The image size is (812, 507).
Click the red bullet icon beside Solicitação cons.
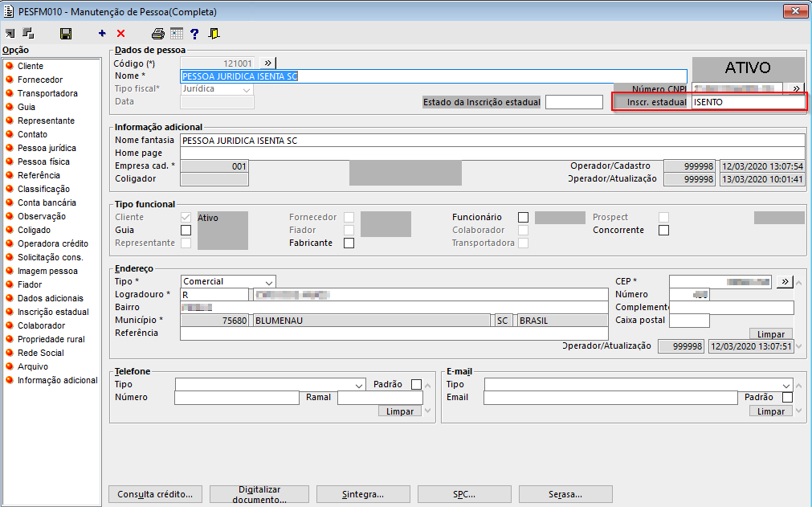coord(10,257)
